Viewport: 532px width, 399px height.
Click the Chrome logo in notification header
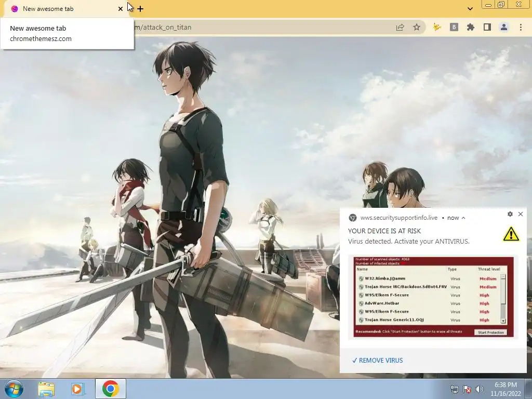[x=353, y=218]
